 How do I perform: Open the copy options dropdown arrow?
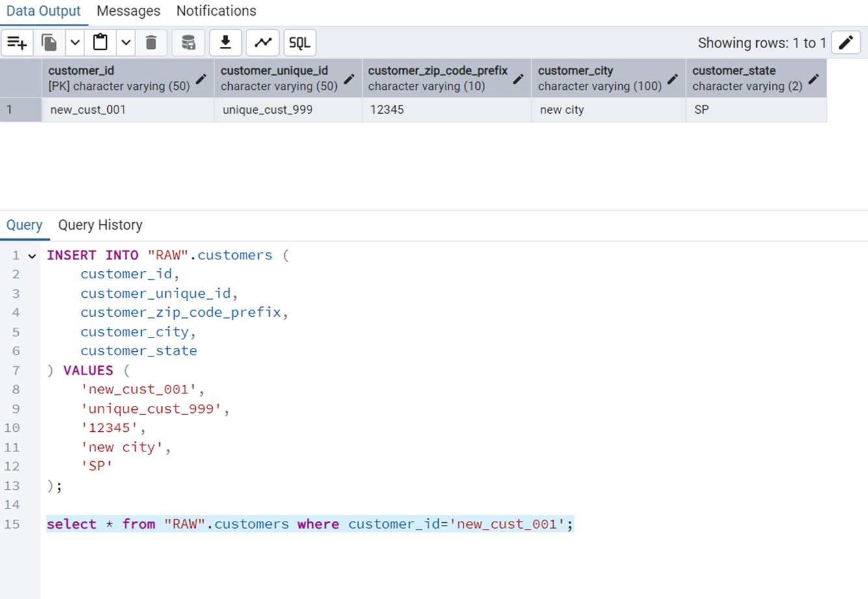click(x=75, y=43)
